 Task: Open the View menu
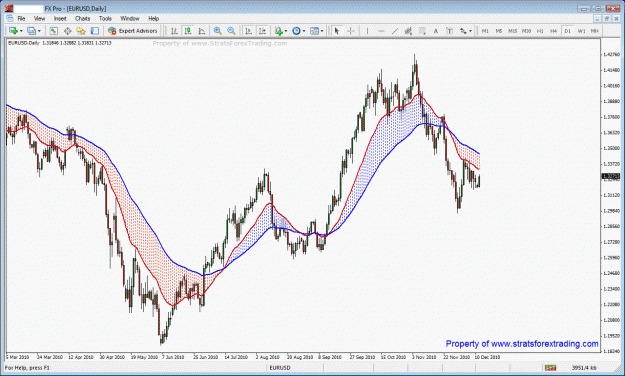(x=39, y=18)
